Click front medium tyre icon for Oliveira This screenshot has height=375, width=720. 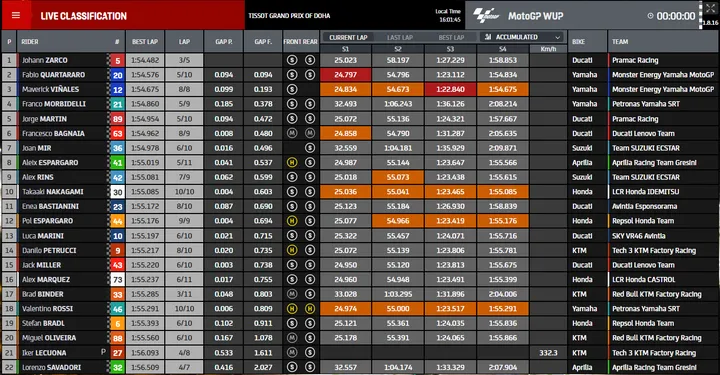(x=292, y=338)
